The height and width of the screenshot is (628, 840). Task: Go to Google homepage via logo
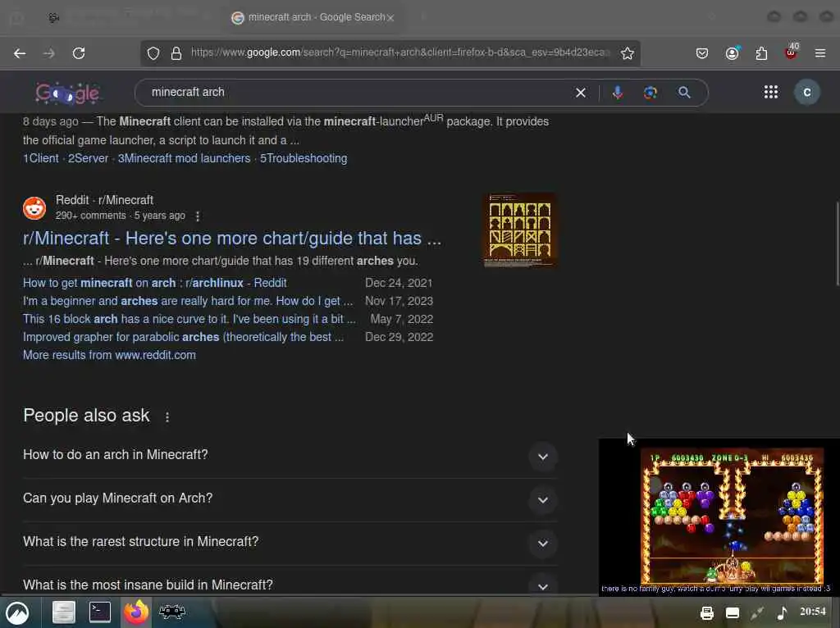pos(67,93)
